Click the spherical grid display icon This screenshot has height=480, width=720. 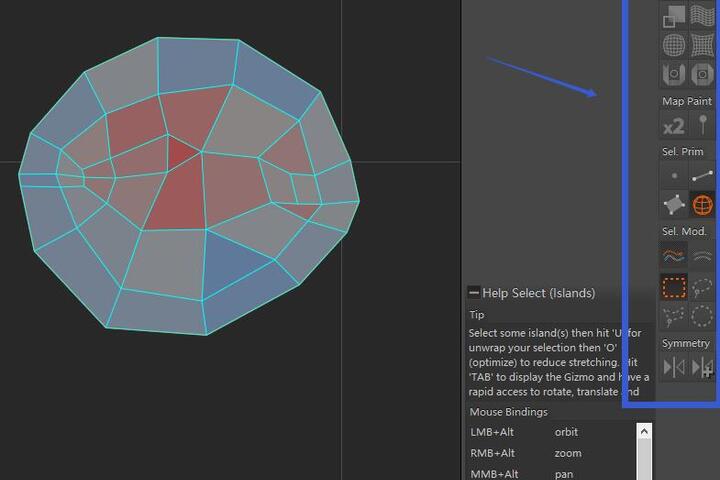pyautogui.click(x=674, y=45)
